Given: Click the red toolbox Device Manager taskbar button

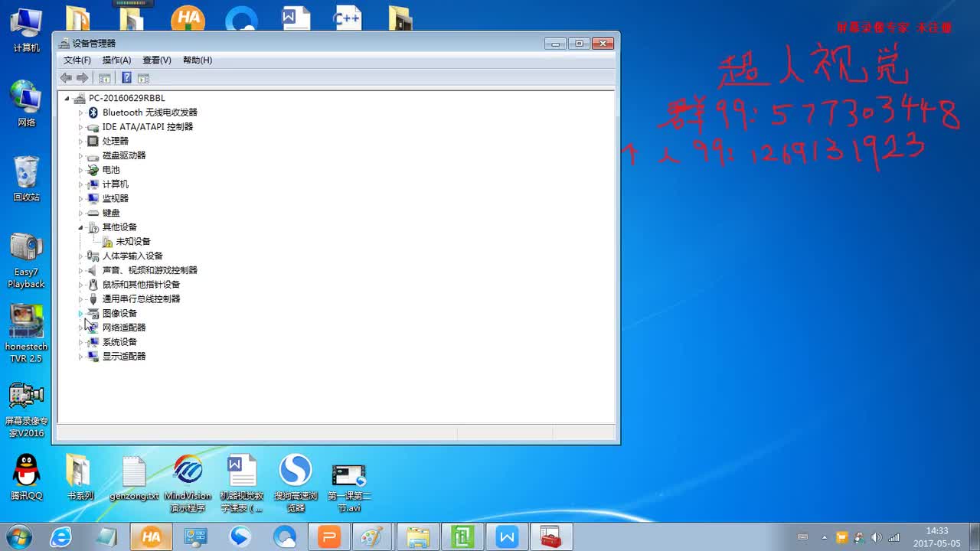Looking at the screenshot, I should click(x=551, y=537).
